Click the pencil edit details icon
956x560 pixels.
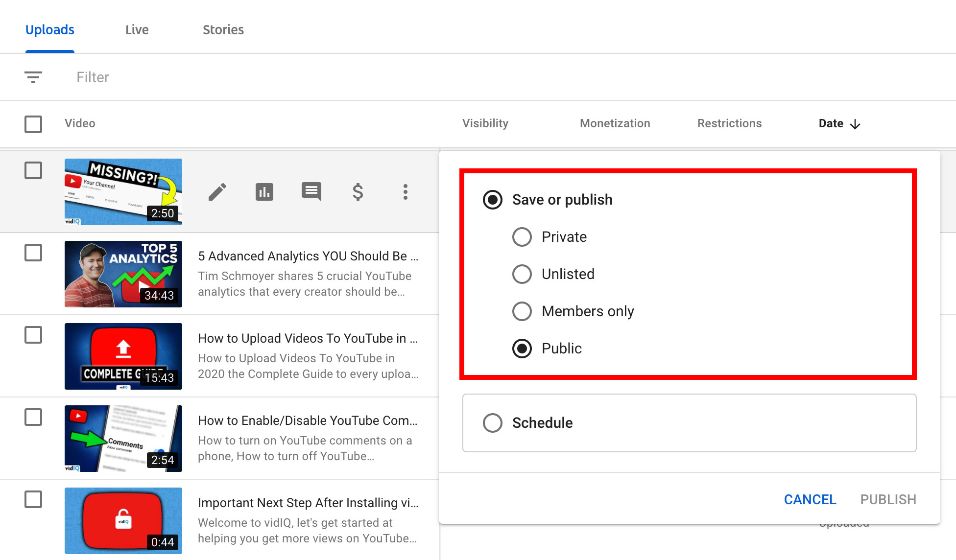coord(217,192)
